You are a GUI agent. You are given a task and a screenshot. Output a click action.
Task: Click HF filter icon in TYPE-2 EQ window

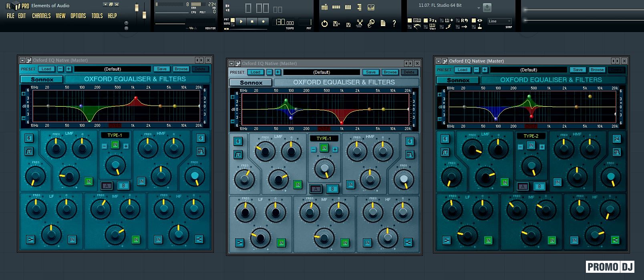tap(616, 152)
